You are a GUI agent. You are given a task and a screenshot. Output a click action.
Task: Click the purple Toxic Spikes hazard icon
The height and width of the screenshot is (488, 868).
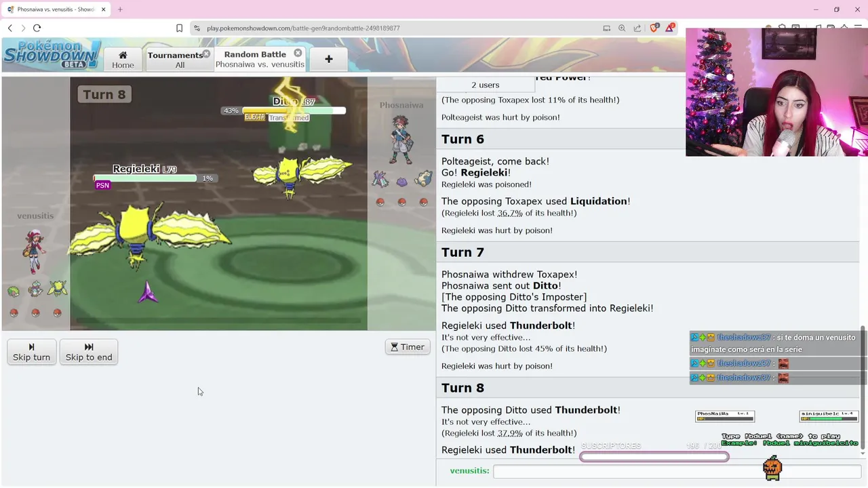(147, 293)
